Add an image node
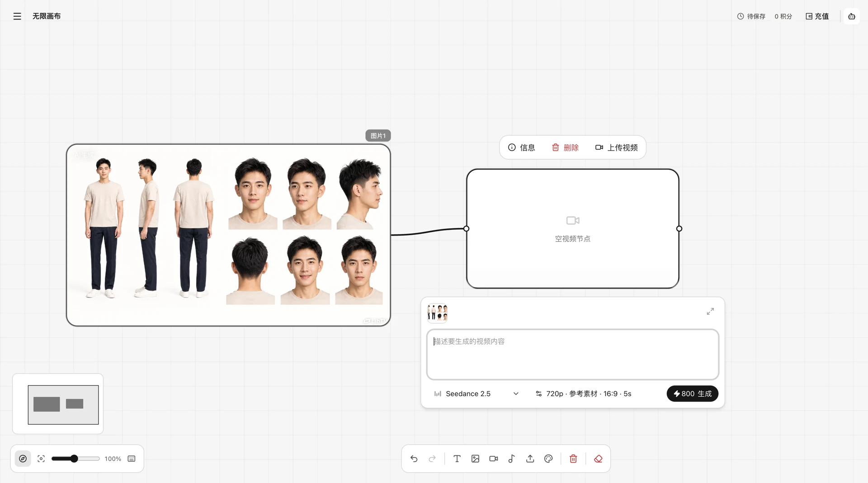Viewport: 868px width, 483px height. 475,459
